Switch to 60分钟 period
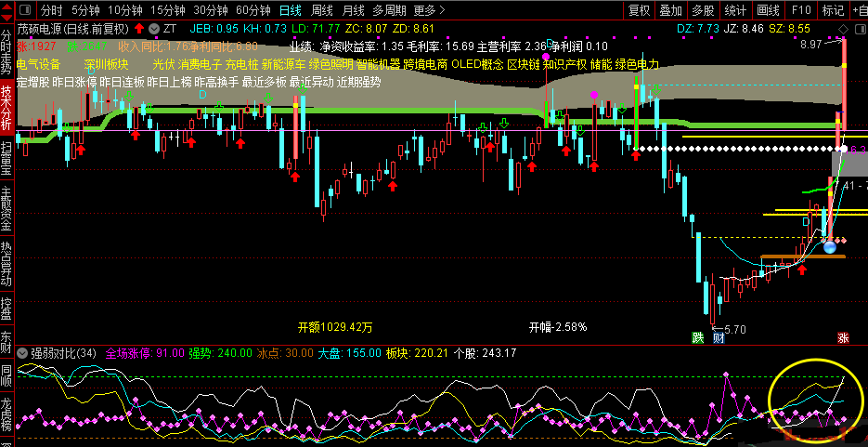The width and height of the screenshot is (868, 447). [253, 10]
